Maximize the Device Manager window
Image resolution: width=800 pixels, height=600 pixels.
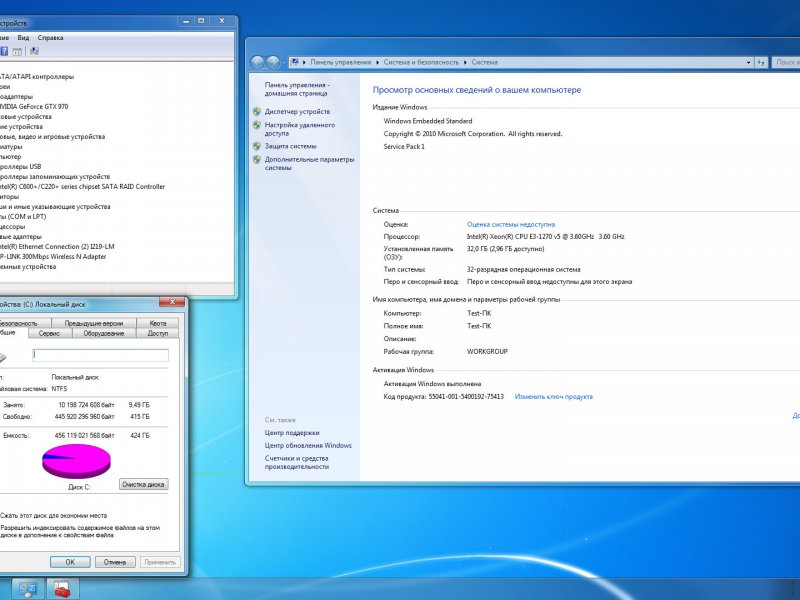(x=201, y=21)
